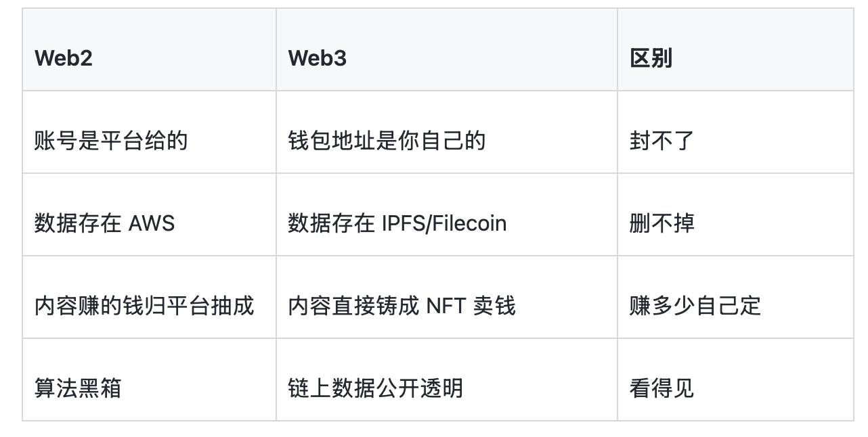Screen dimensions: 868x437
Task: Click the Web3 column header
Action: [x=447, y=49]
